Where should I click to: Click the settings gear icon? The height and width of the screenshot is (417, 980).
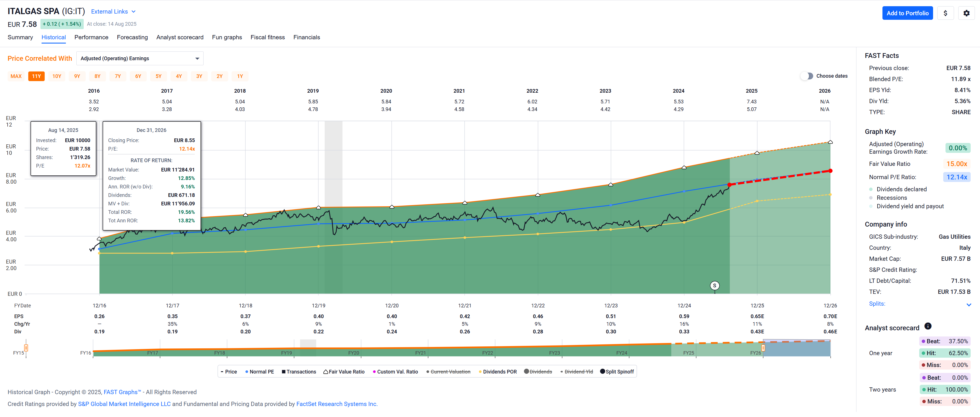click(x=966, y=13)
